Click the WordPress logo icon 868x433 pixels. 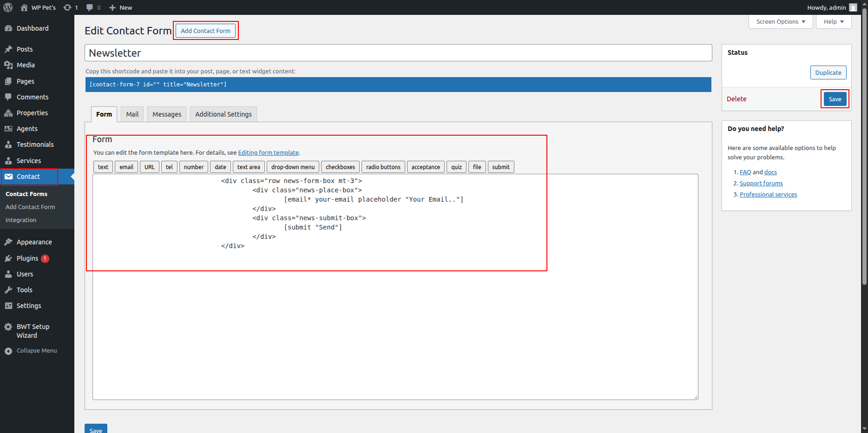point(8,7)
